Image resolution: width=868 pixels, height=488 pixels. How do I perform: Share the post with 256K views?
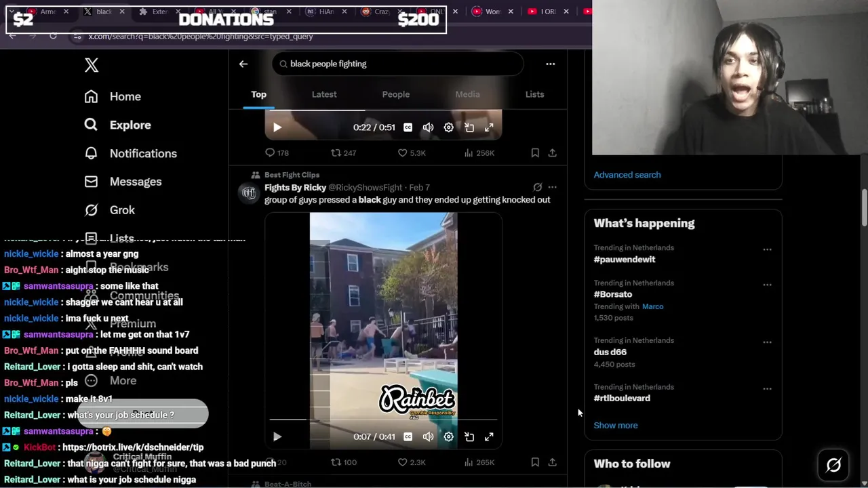552,153
